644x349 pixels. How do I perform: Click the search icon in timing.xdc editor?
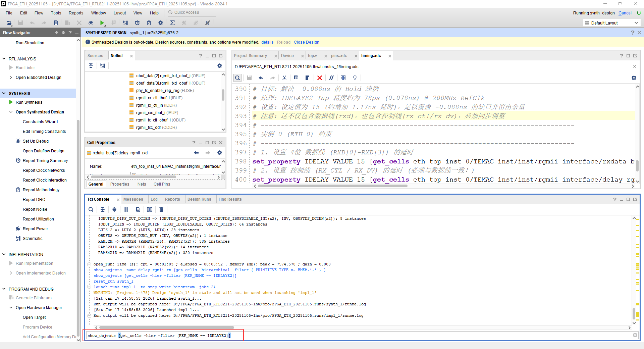(237, 78)
